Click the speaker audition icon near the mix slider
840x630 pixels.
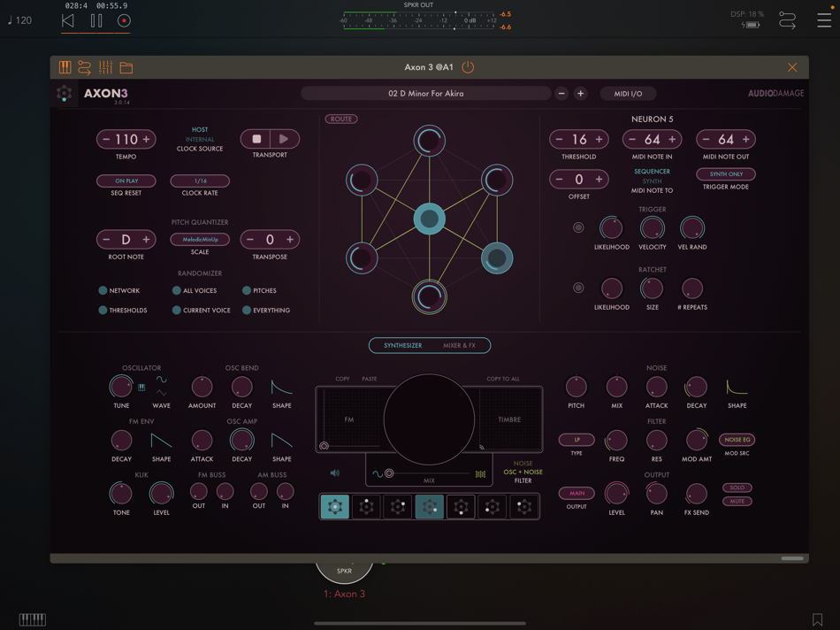tap(334, 472)
